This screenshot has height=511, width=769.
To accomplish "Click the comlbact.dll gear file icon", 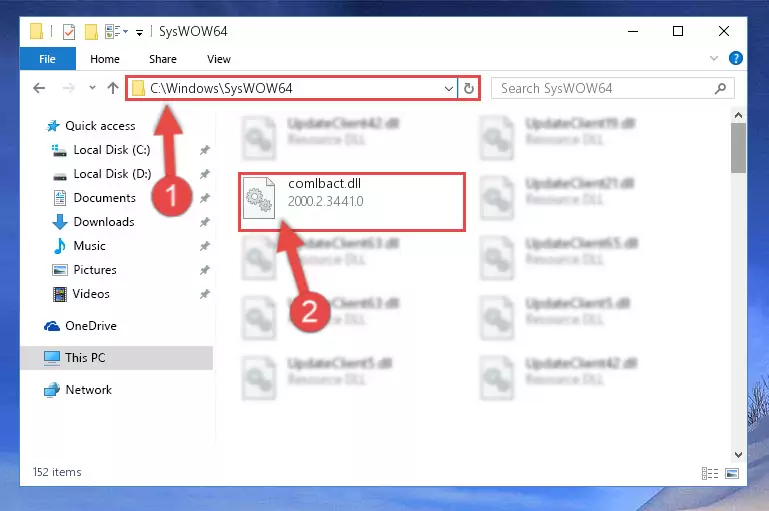I will 259,198.
